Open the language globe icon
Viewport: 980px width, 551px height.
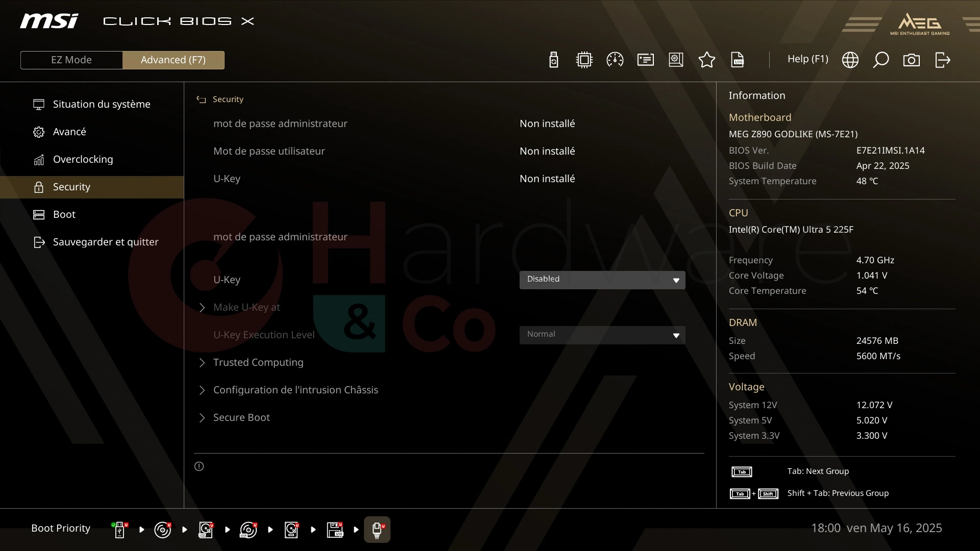tap(850, 60)
